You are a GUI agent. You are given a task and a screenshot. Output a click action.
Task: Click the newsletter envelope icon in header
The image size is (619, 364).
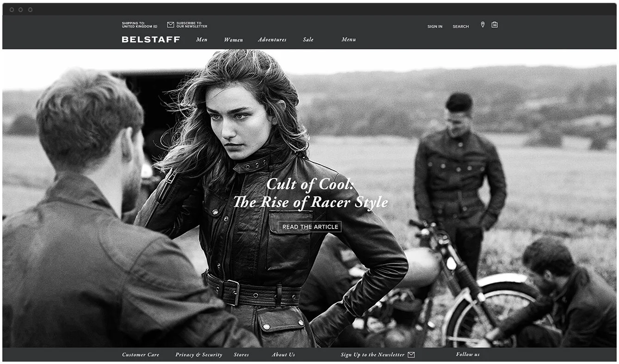point(171,24)
